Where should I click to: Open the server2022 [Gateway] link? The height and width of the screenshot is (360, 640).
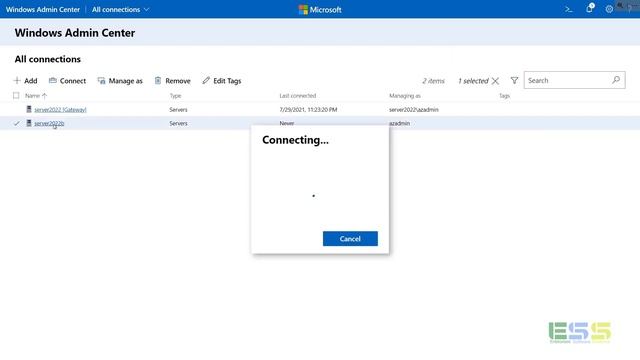tap(60, 109)
